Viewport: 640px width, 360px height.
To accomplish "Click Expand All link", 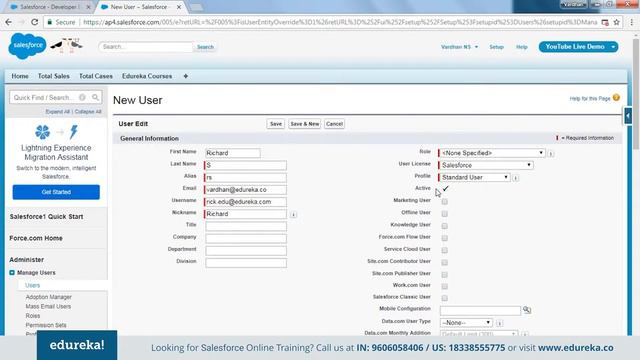I will point(58,111).
